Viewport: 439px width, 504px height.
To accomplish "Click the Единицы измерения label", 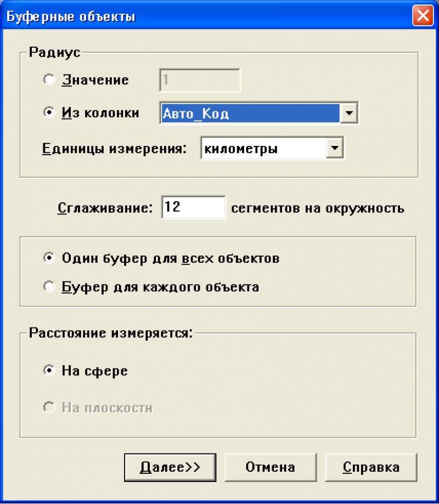I will click(114, 149).
